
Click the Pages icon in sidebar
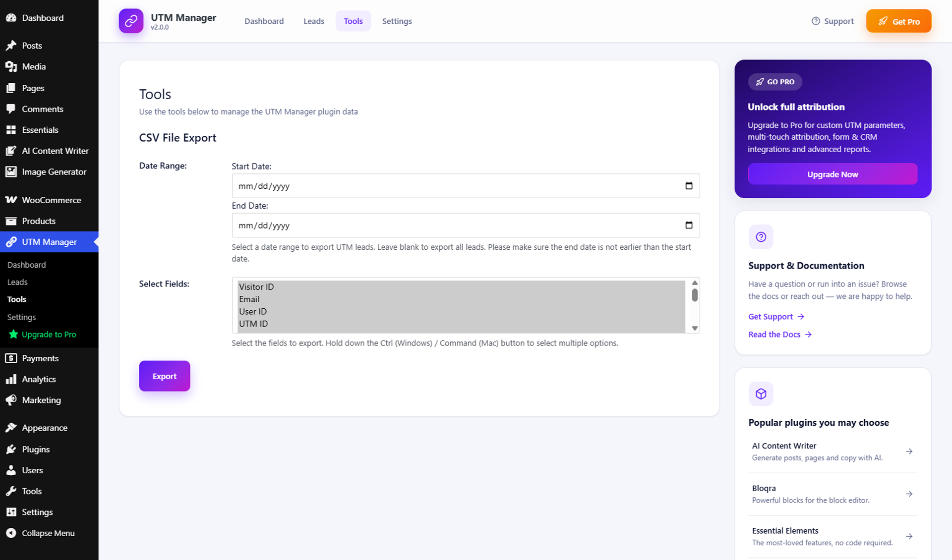point(11,88)
